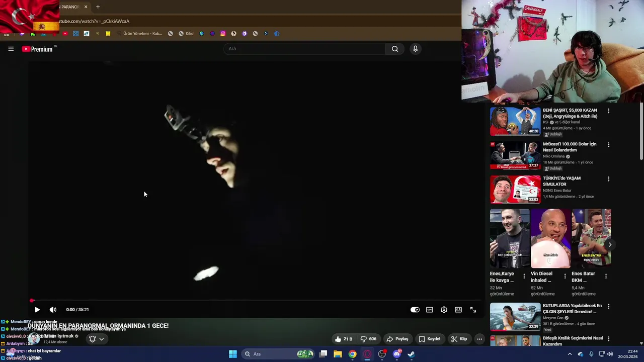The height and width of the screenshot is (362, 644).
Task: Open KUTUPLARDA Yapılabilecek video title
Action: (x=572, y=309)
